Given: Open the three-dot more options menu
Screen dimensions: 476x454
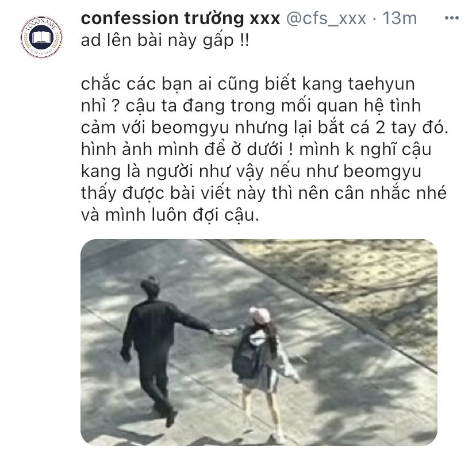Looking at the screenshot, I should click(451, 18).
